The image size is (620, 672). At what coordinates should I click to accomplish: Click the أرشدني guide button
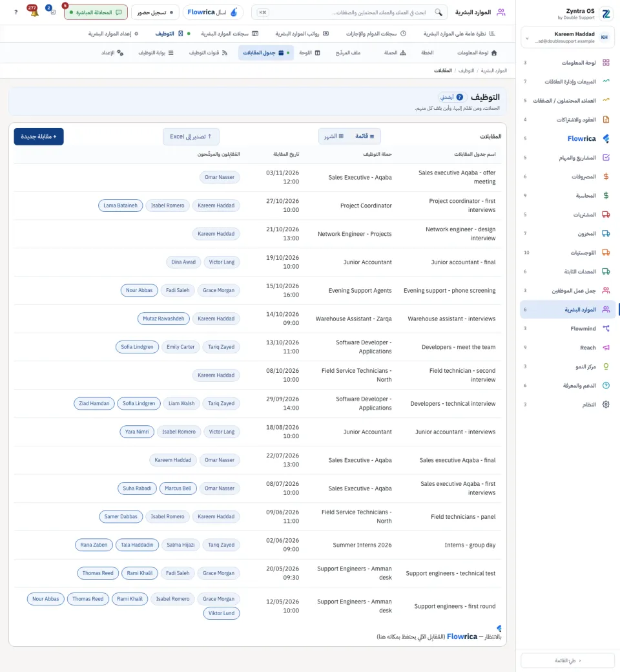[451, 98]
